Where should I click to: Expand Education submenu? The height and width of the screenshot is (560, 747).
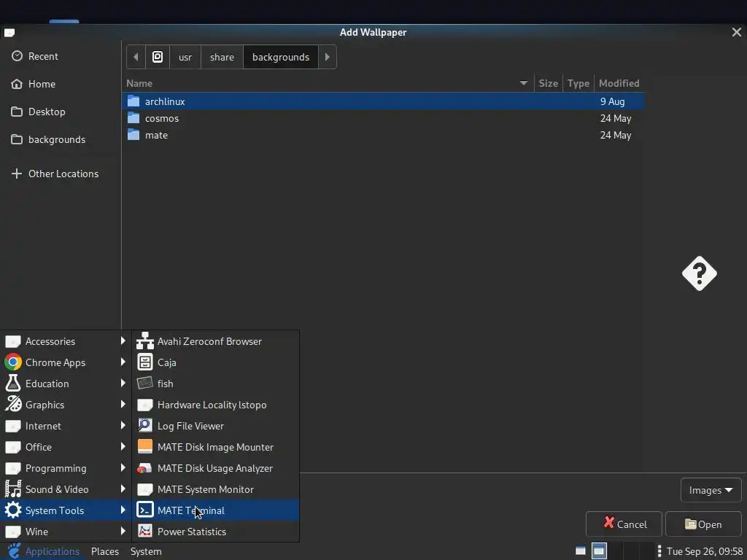pyautogui.click(x=66, y=384)
